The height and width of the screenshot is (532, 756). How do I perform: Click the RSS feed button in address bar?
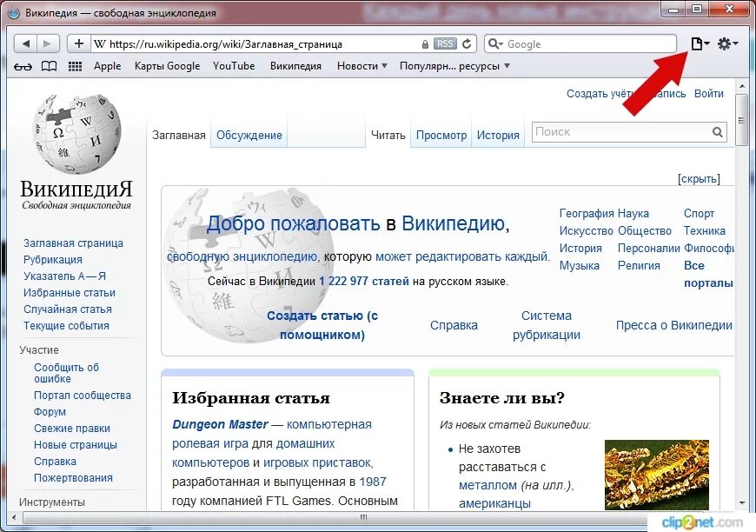(445, 43)
